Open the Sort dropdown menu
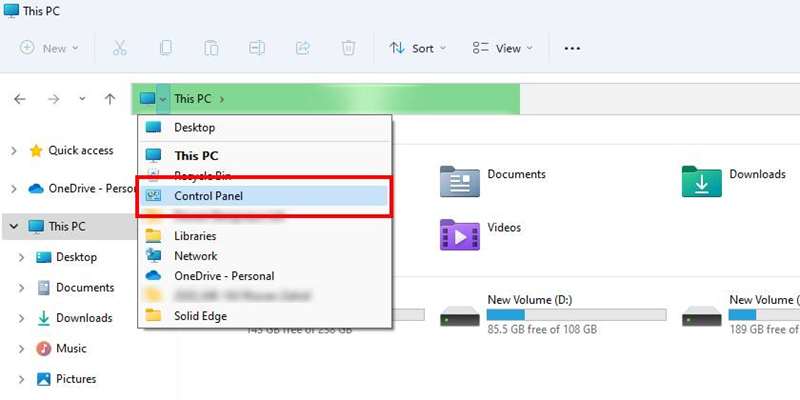Image resolution: width=800 pixels, height=400 pixels. click(418, 48)
